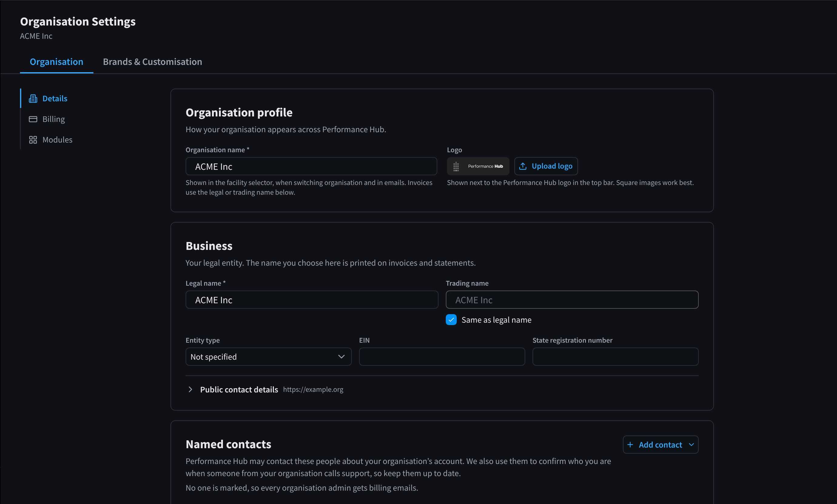Click the Business section heading
The height and width of the screenshot is (504, 837).
pos(209,246)
